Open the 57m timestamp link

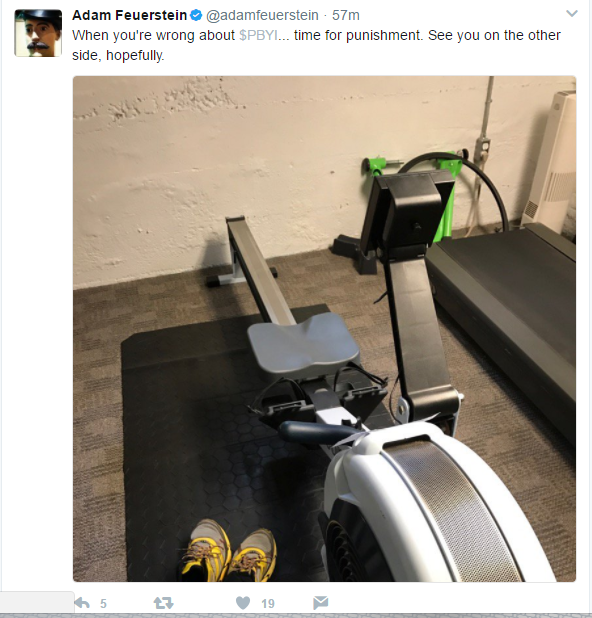tap(346, 15)
